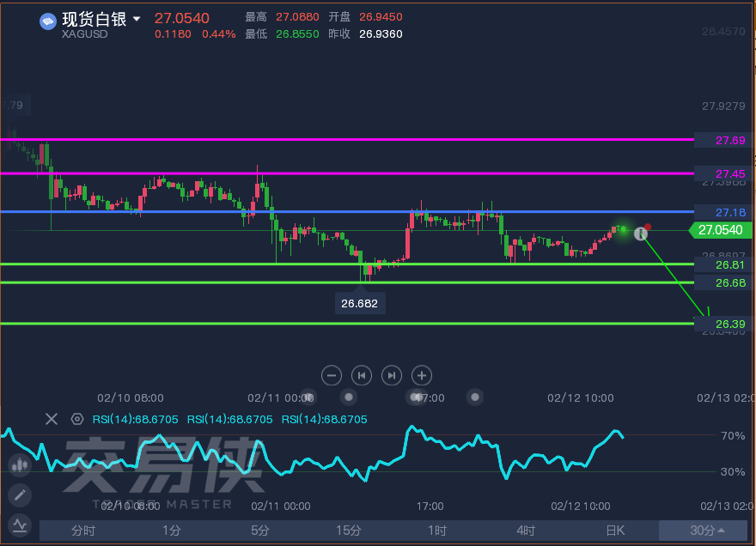Screen dimensions: 756x546
Task: Expand the 现货白银 symbol dropdown arrow
Action: pyautogui.click(x=137, y=19)
